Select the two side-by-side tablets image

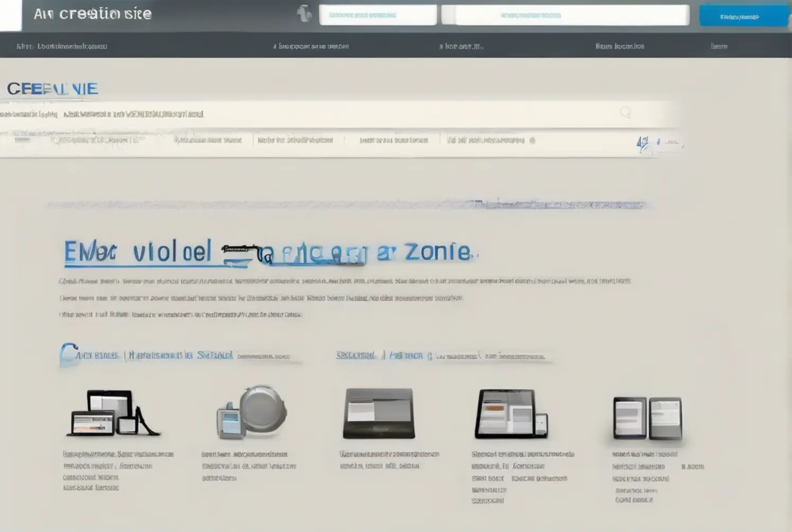pyautogui.click(x=647, y=418)
